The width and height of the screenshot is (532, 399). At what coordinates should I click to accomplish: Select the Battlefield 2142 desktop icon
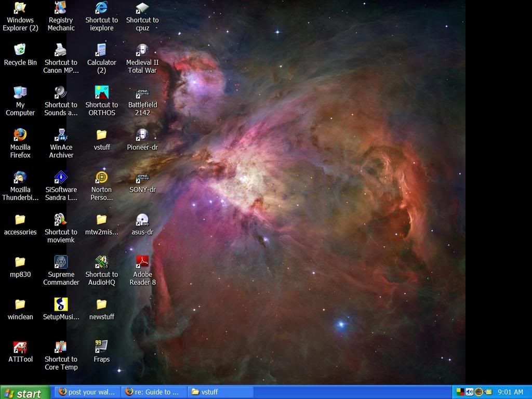point(142,93)
